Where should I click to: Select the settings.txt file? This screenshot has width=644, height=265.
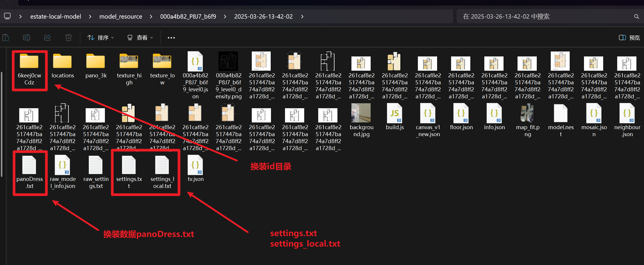pos(129,172)
